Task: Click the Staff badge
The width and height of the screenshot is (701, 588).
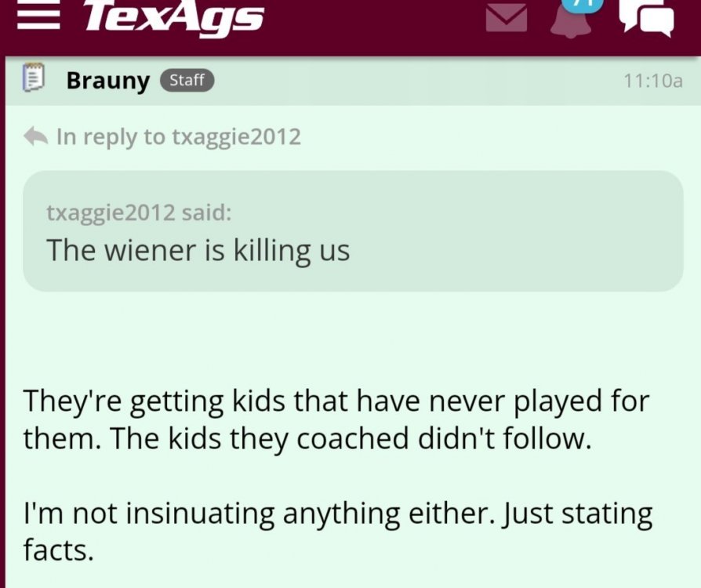Action: (x=187, y=80)
